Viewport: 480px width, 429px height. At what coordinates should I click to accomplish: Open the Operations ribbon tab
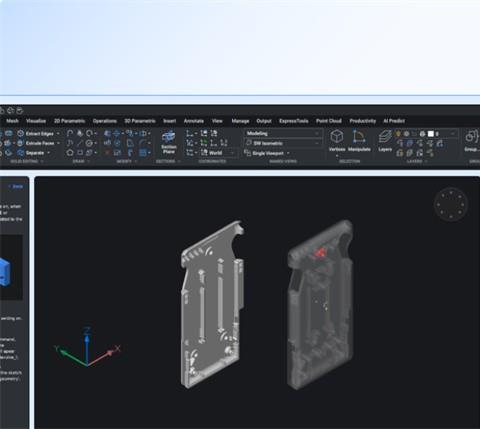105,121
